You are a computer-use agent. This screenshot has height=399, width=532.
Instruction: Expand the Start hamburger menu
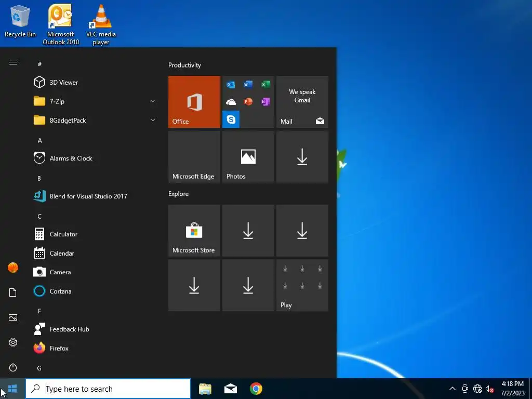click(x=13, y=62)
